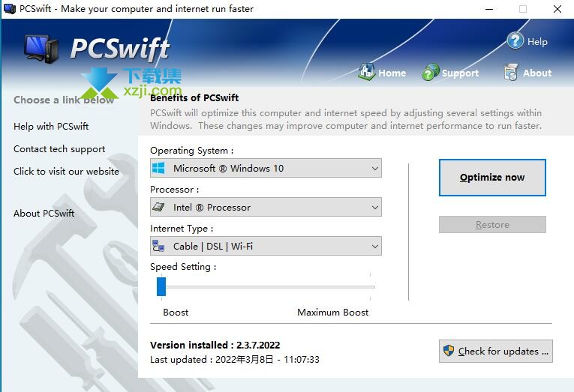Click the Support globe icon

[x=430, y=72]
